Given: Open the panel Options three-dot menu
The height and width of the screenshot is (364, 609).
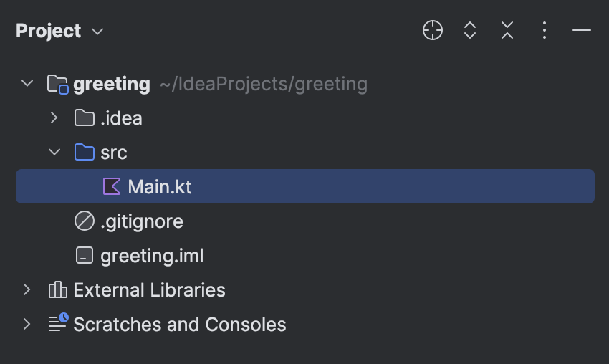Looking at the screenshot, I should pos(545,31).
